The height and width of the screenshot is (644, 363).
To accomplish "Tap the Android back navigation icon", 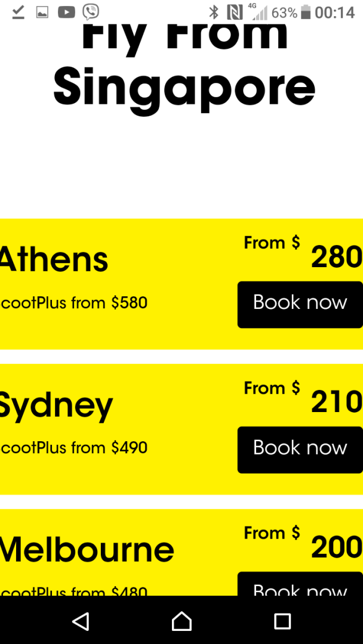I will pyautogui.click(x=81, y=621).
